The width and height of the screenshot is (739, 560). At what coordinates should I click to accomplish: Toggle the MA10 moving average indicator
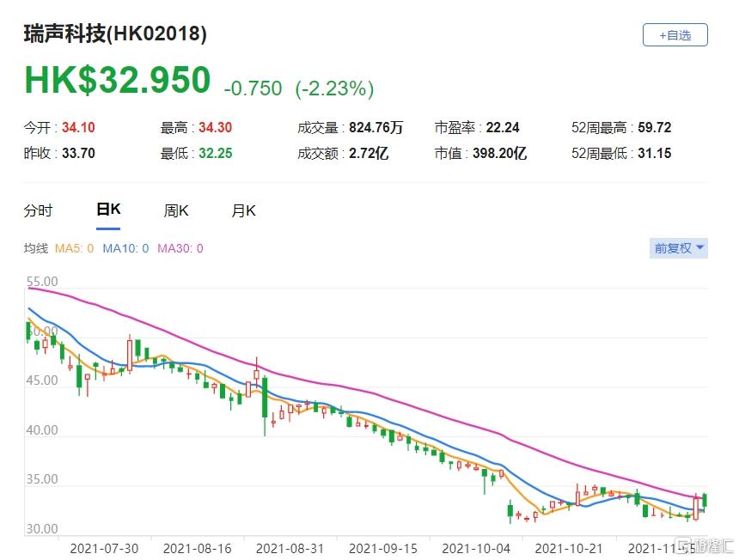coord(125,248)
